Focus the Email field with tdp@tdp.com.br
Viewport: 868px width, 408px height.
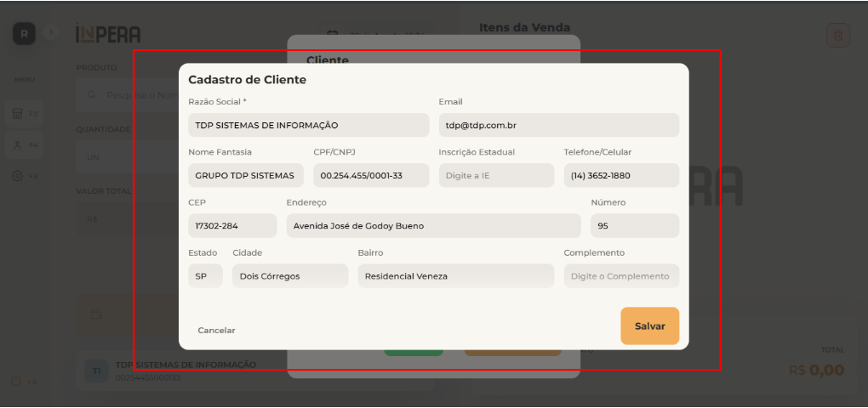click(x=559, y=125)
